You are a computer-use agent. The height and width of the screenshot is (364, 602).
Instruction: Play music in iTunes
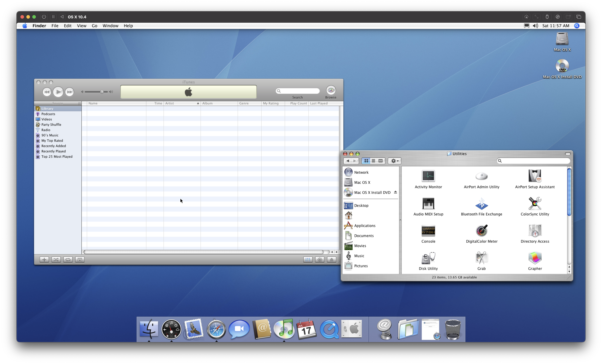(58, 92)
